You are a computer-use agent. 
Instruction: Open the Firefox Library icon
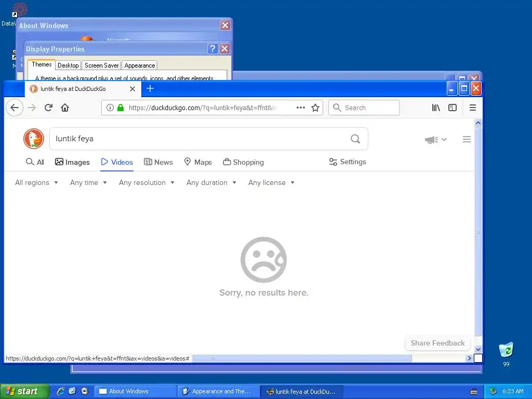point(436,108)
